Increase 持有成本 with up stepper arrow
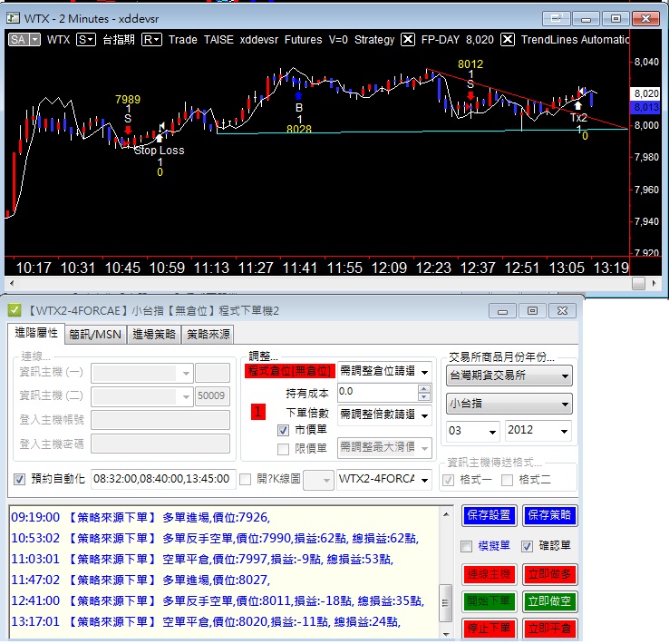Image resolution: width=669 pixels, height=644 pixels. coord(423,388)
